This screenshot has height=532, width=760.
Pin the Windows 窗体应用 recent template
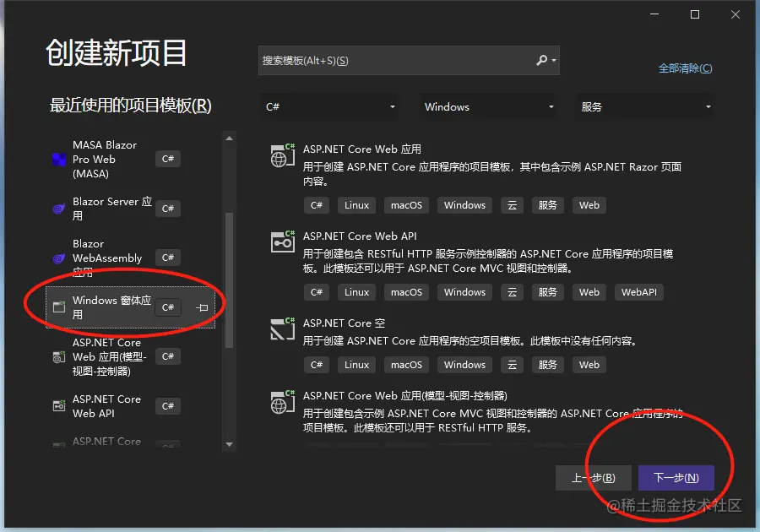pos(202,307)
